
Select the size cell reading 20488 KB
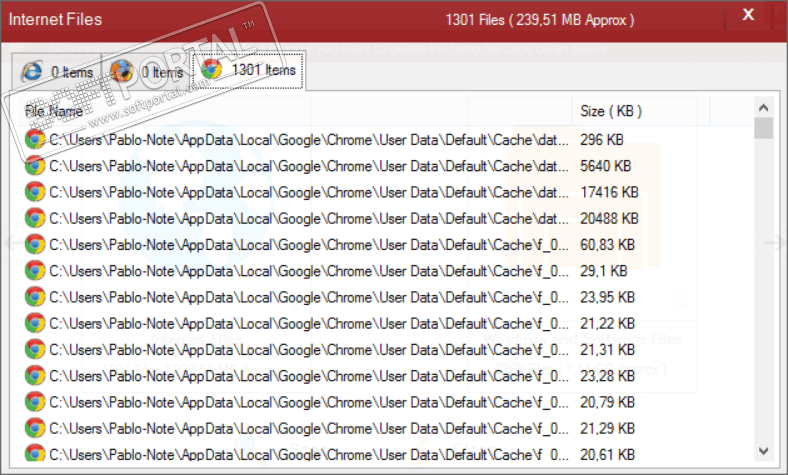pos(609,218)
